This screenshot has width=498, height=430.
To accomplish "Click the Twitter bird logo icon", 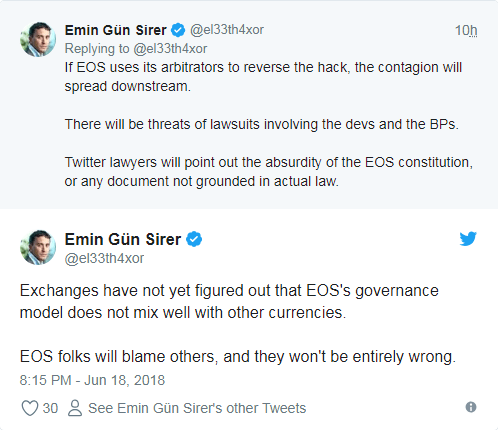I will coord(468,239).
